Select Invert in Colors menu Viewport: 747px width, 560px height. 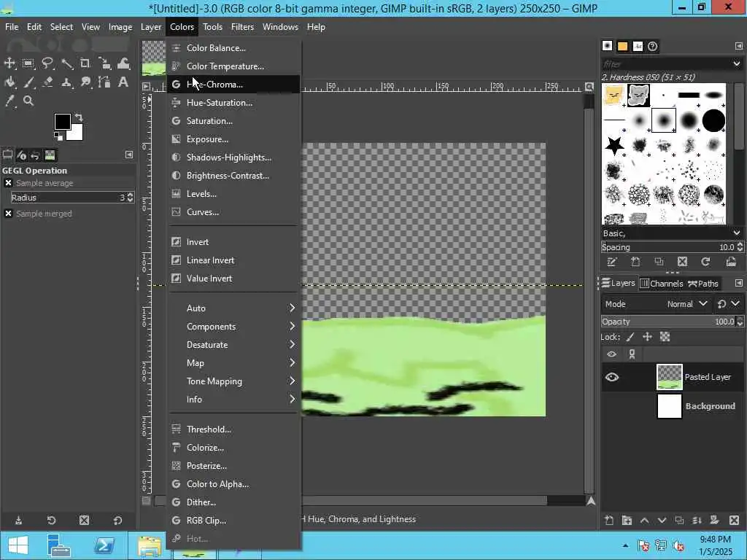(x=233, y=242)
